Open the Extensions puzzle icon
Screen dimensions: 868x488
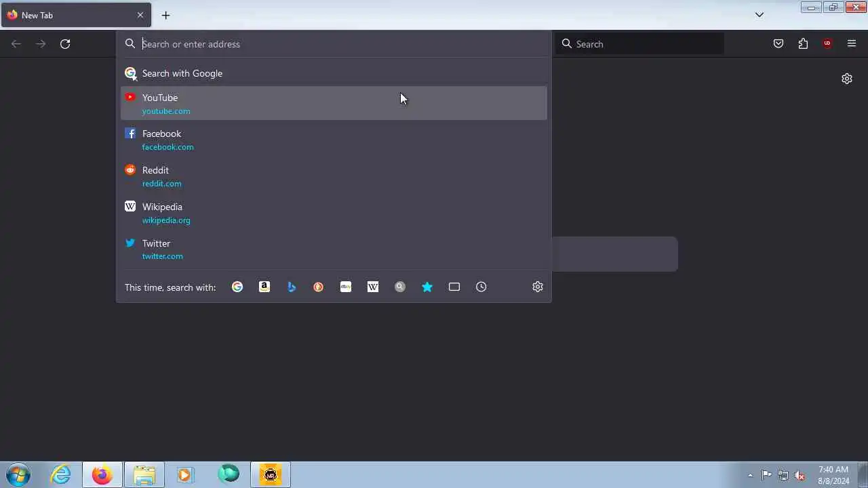click(x=803, y=44)
